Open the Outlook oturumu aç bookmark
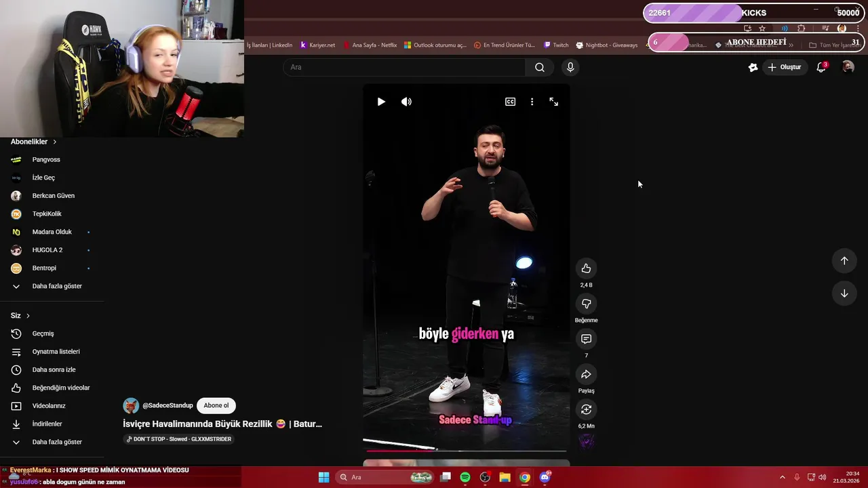This screenshot has height=488, width=868. 435,45
